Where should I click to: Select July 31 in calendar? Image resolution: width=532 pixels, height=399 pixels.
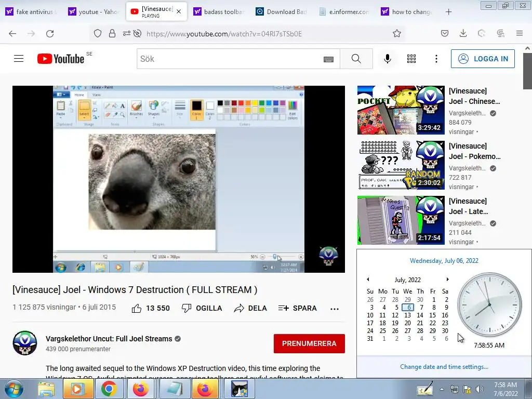[370, 339]
